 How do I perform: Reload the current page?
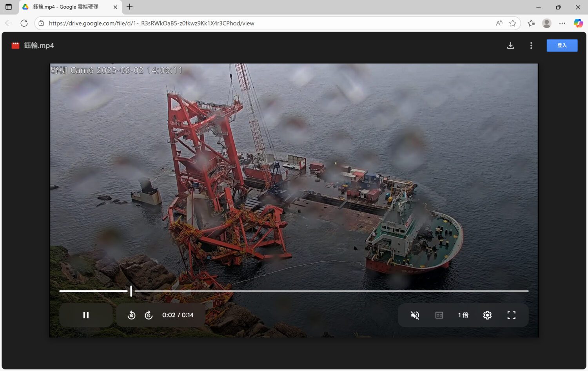point(24,23)
